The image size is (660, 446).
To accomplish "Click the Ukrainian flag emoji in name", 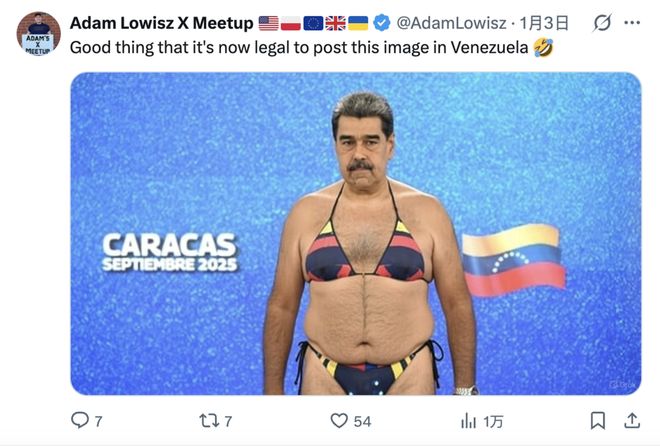I will coord(358,23).
